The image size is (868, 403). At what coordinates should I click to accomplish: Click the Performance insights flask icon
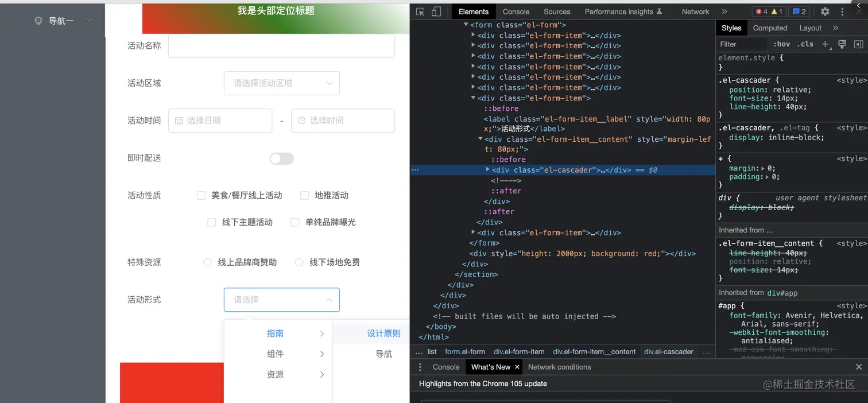659,11
